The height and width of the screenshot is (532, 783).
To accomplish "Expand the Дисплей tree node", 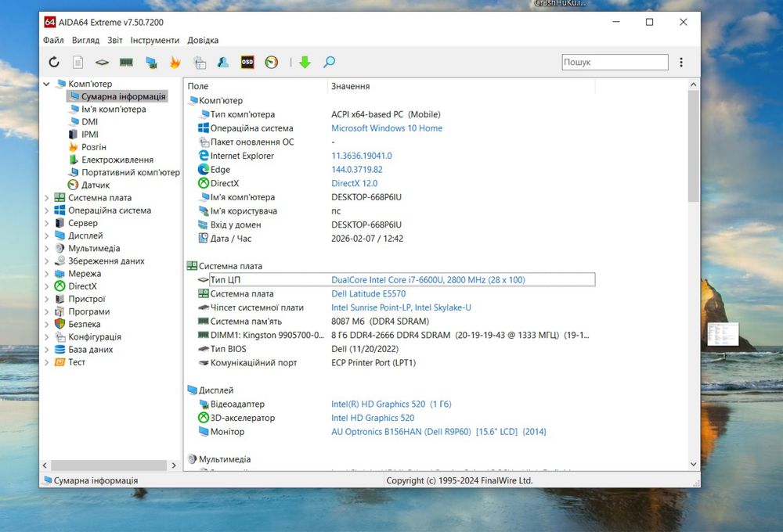I will click(x=46, y=235).
